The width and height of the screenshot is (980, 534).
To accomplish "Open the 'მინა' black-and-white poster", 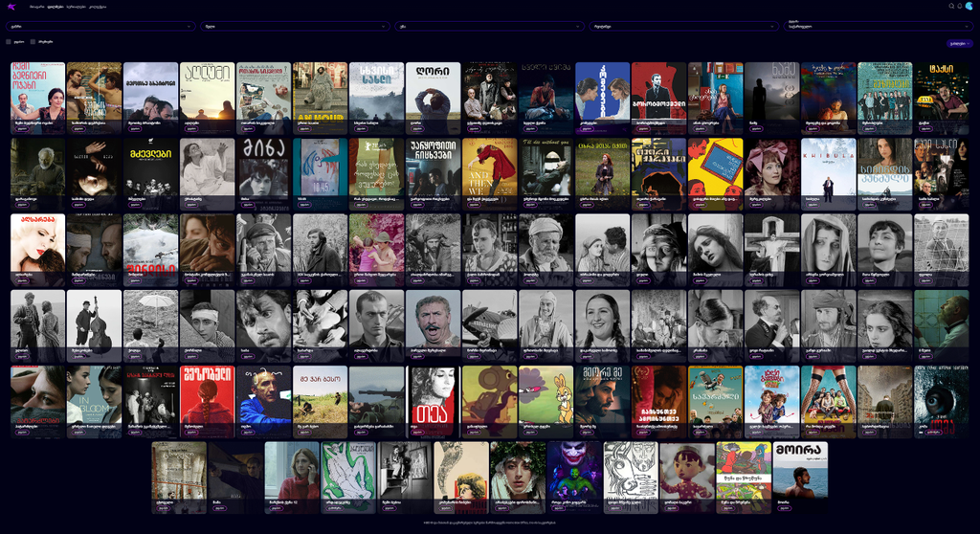I will point(264,174).
